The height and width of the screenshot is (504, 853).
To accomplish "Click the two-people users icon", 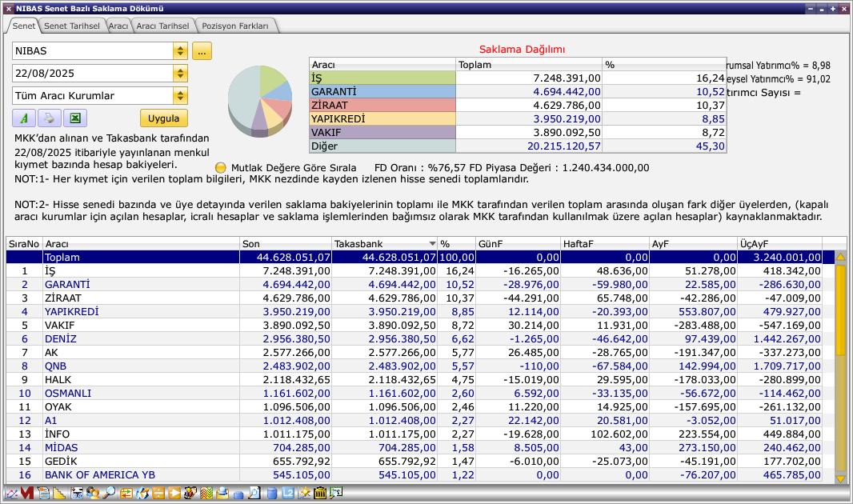I will pyautogui.click(x=93, y=493).
